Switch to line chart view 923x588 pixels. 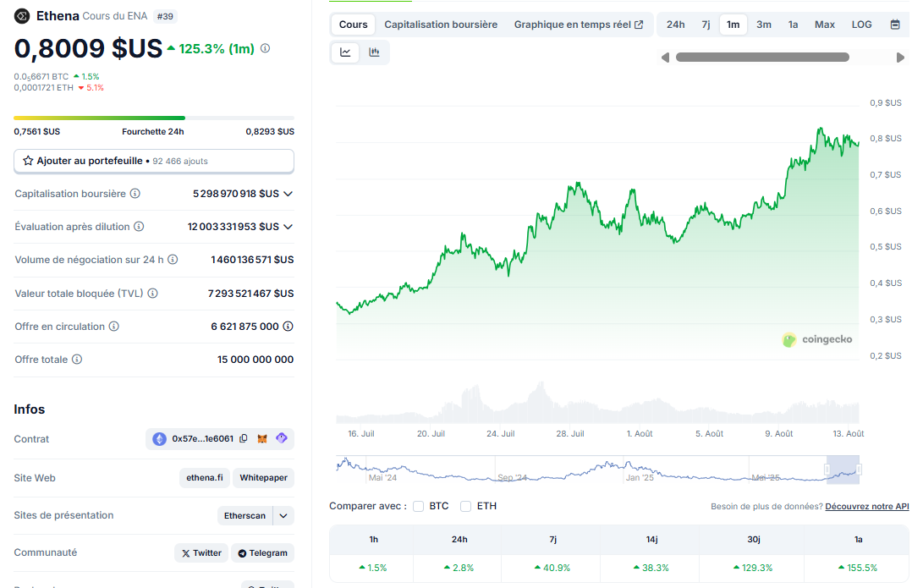pyautogui.click(x=345, y=52)
